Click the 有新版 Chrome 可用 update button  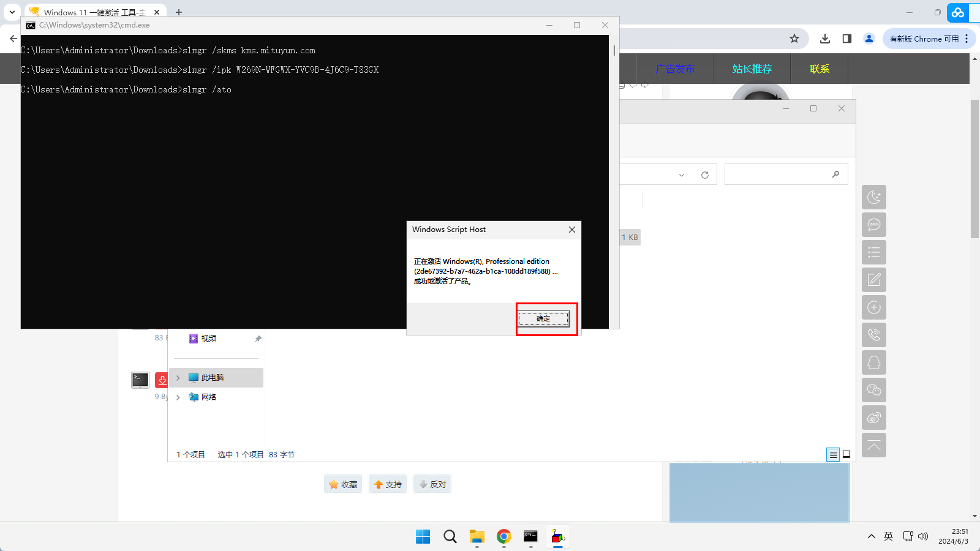point(924,39)
